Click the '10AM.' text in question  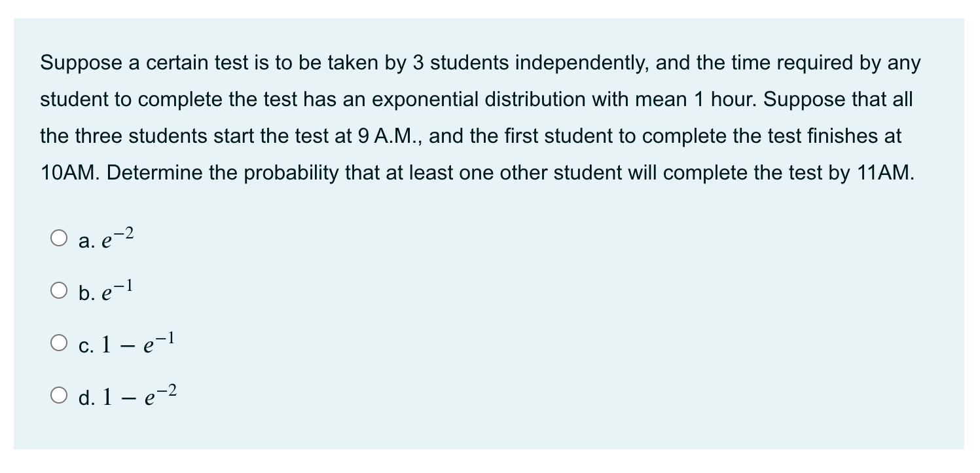coord(68,174)
